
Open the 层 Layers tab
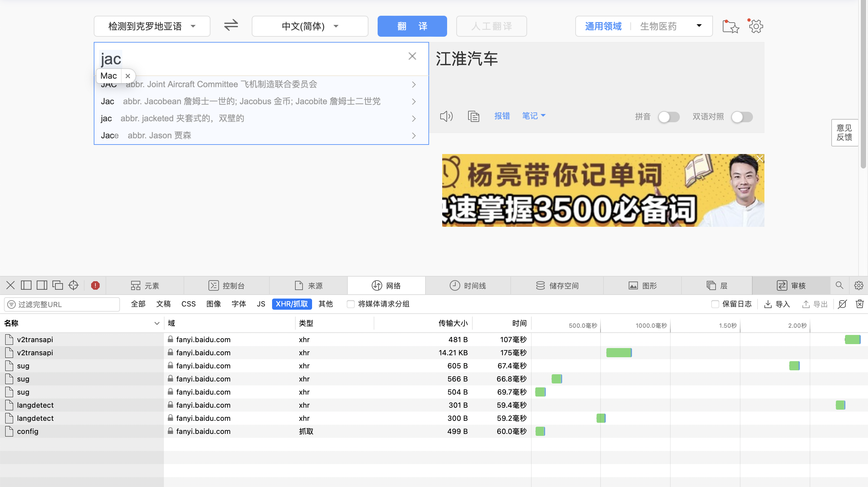(717, 285)
